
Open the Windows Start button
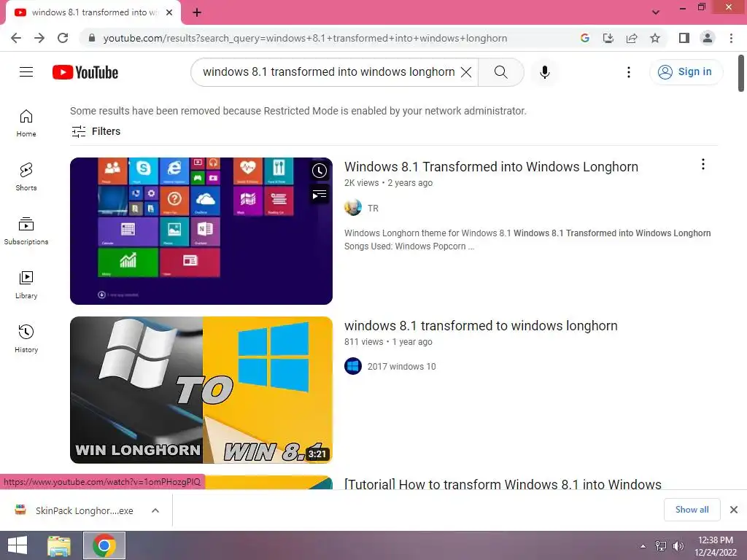(18, 545)
